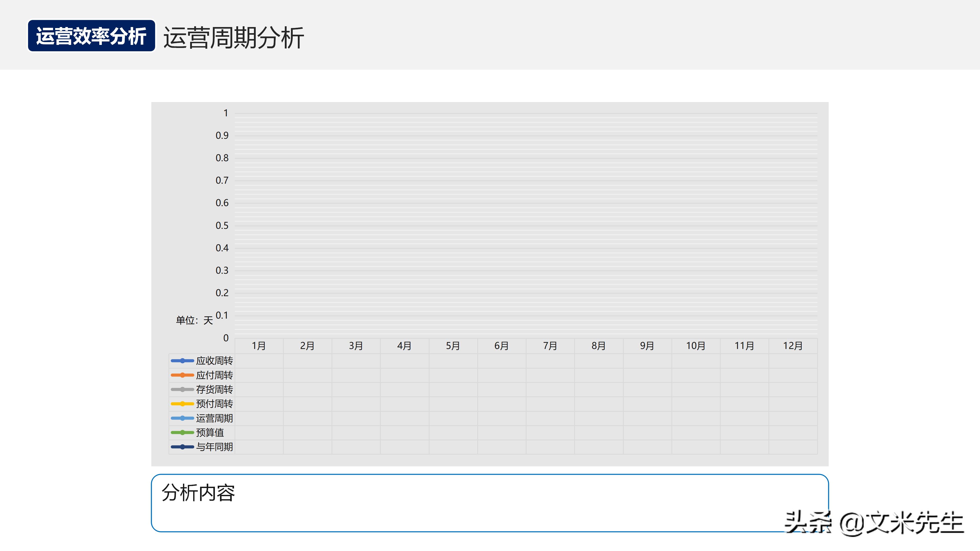Toggle visibility of the 应收周转 series row

(x=215, y=360)
